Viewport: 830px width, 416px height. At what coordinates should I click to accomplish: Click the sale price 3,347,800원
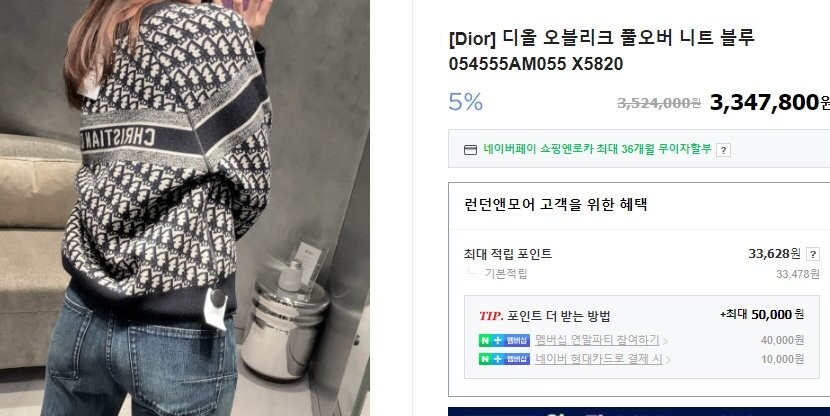[770, 102]
